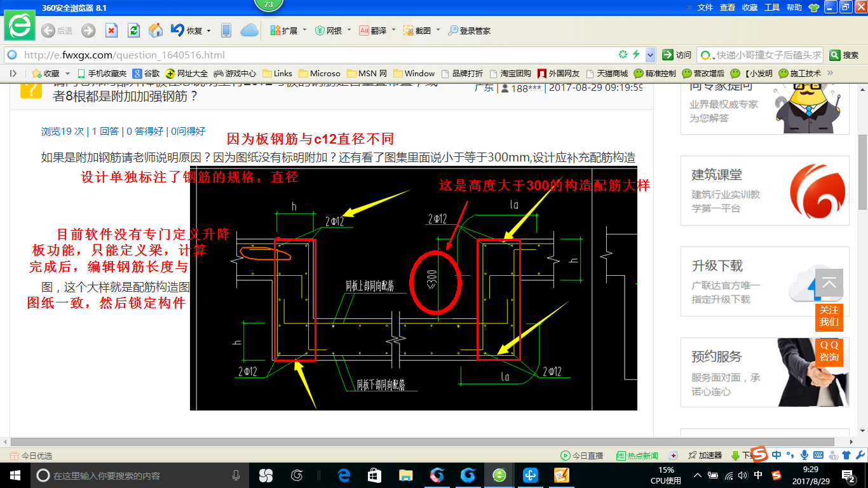Screen dimensions: 868x488
Task: Open the 预约服务 sidebar card
Action: [765, 372]
